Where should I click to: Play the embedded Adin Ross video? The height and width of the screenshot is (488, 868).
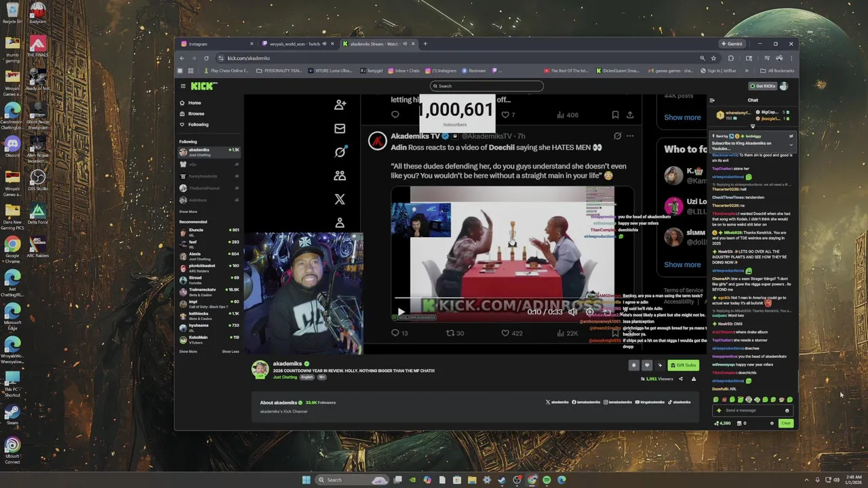click(x=401, y=312)
